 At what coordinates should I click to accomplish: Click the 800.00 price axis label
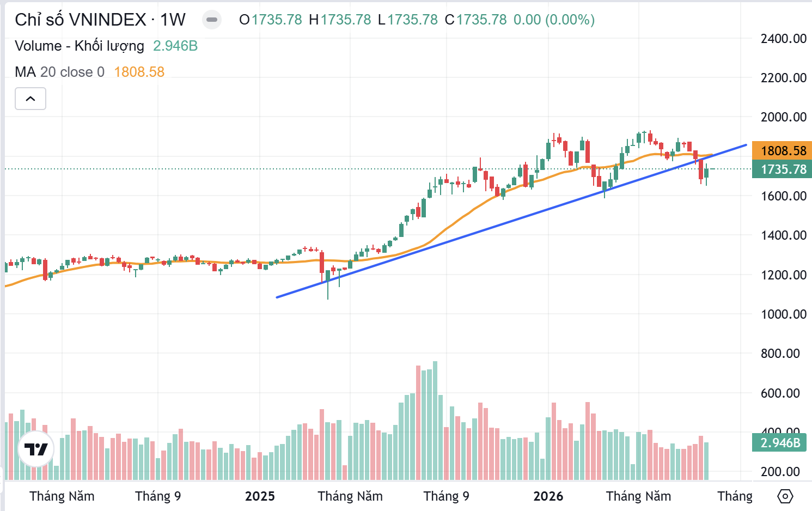click(x=780, y=354)
